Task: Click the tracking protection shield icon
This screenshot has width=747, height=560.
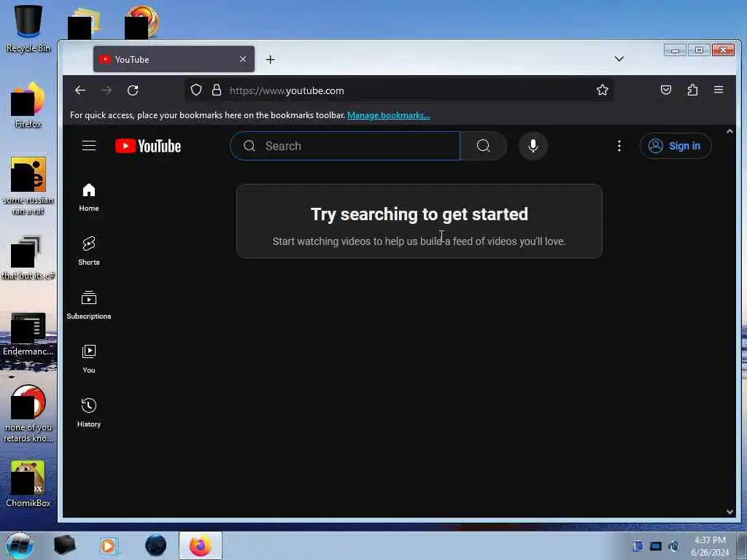Action: tap(196, 90)
